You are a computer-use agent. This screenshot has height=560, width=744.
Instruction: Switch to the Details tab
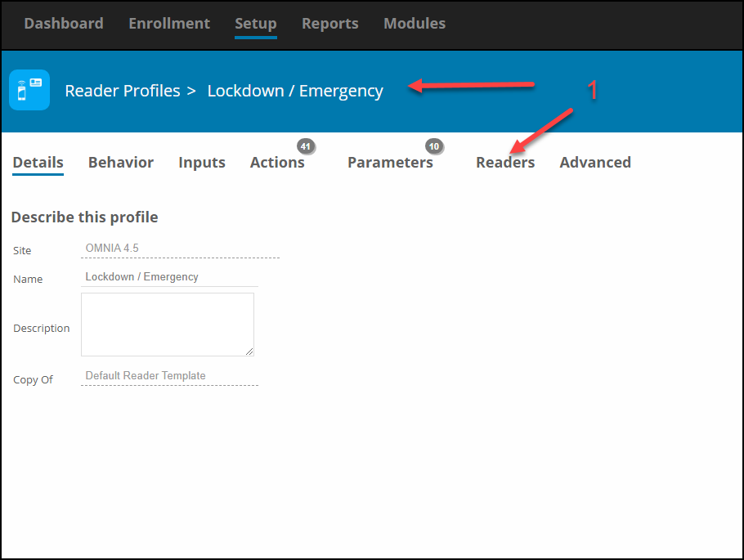pos(38,163)
